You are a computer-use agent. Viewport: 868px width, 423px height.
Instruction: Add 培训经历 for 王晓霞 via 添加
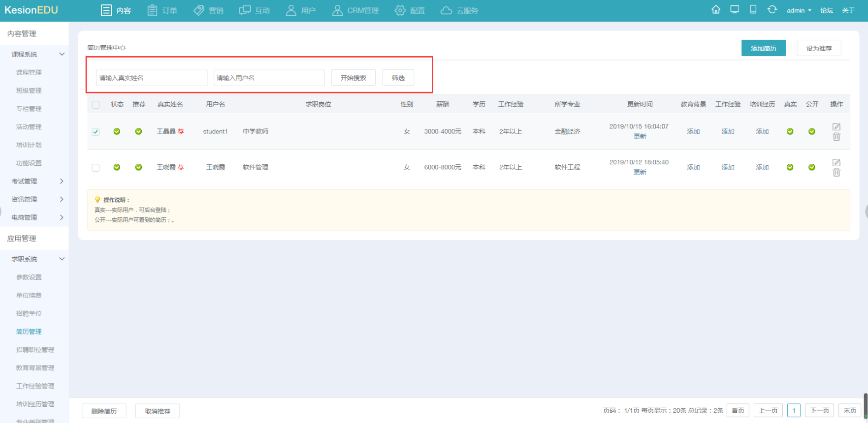tap(762, 167)
